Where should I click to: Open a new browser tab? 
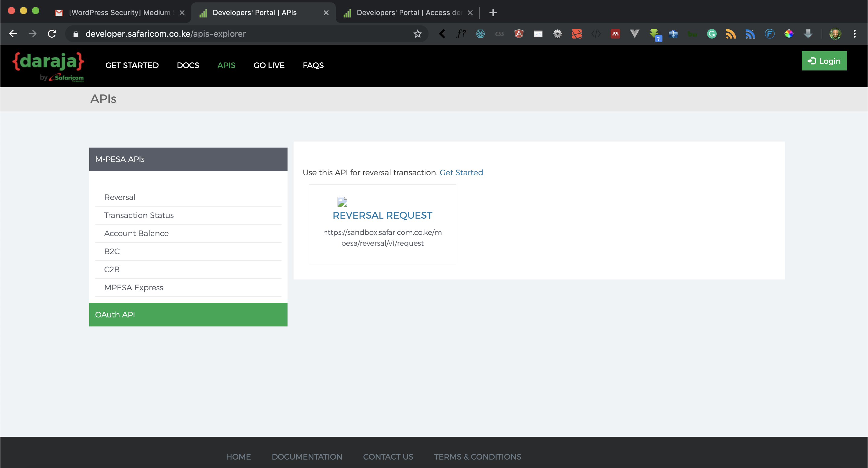click(493, 12)
